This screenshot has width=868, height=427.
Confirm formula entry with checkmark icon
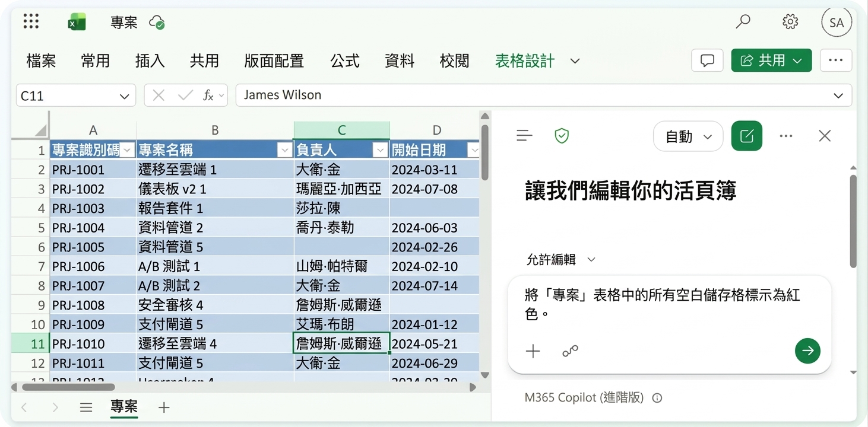pyautogui.click(x=185, y=95)
